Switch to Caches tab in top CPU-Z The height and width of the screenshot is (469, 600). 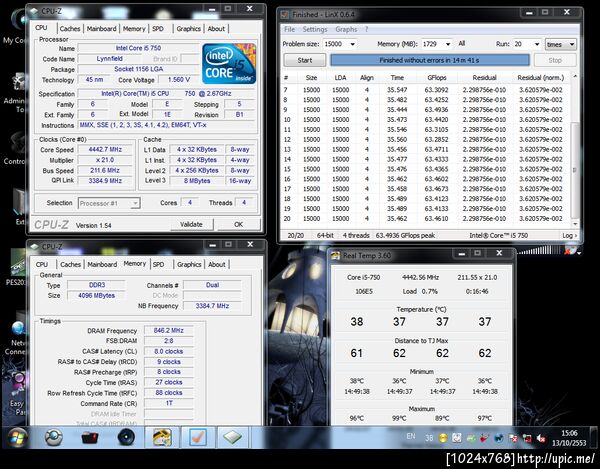pos(70,29)
